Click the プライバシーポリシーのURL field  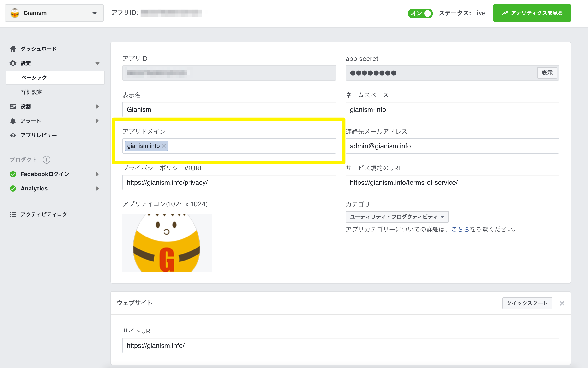(229, 182)
